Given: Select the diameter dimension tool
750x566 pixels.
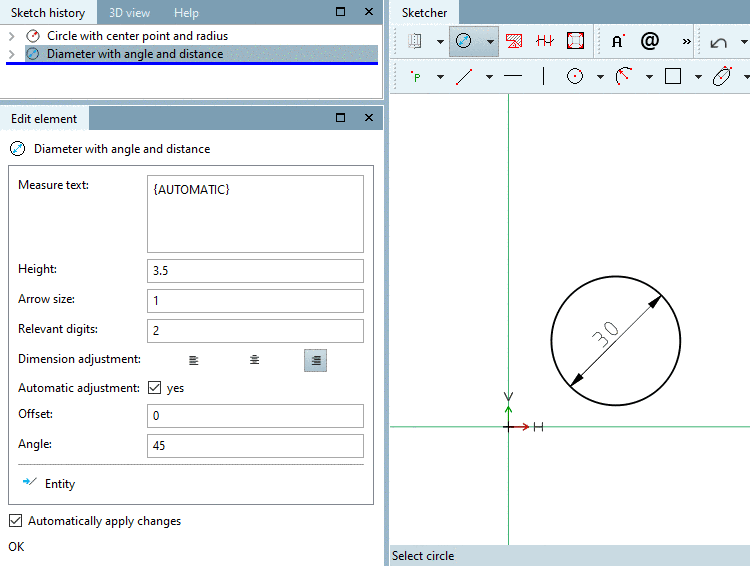Looking at the screenshot, I should pyautogui.click(x=464, y=42).
